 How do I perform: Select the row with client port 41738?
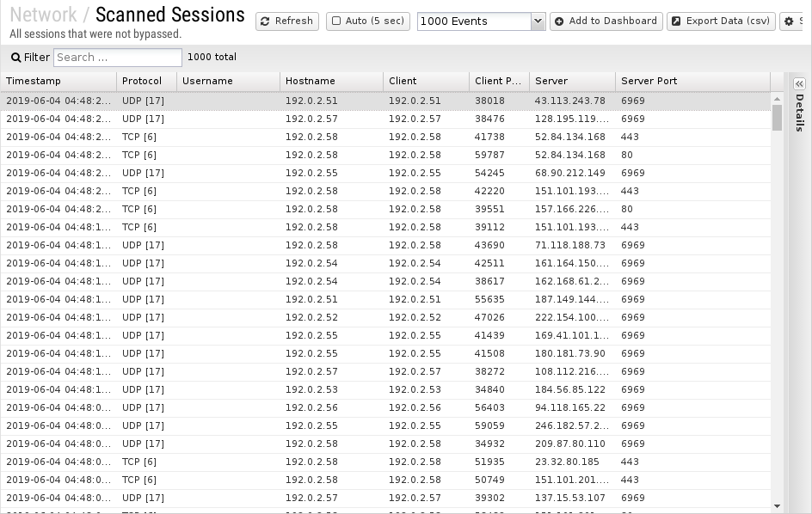point(489,137)
